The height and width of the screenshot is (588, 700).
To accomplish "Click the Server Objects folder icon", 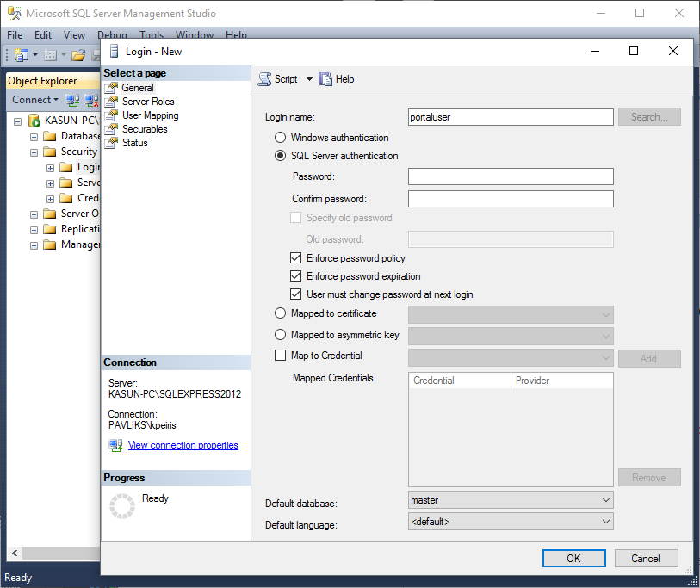I will (50, 214).
